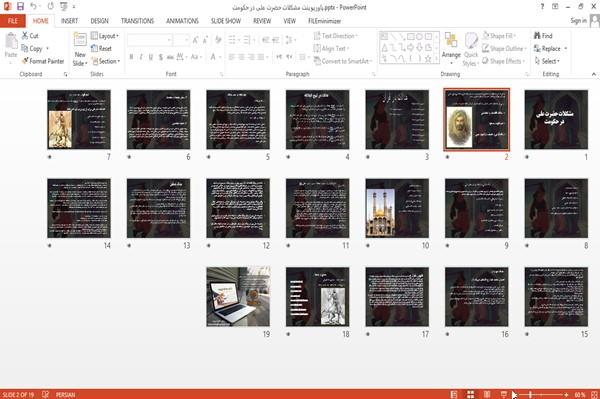Expand the Layout dropdown
Screen dimensions: 600x399
coord(105,36)
